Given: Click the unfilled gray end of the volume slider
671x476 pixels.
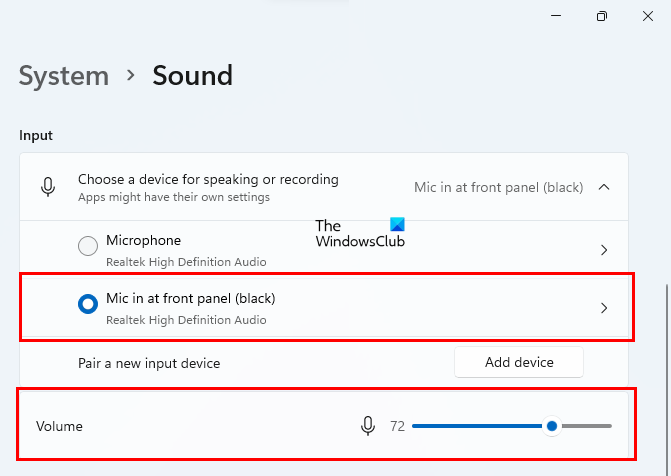Looking at the screenshot, I should click(x=590, y=426).
